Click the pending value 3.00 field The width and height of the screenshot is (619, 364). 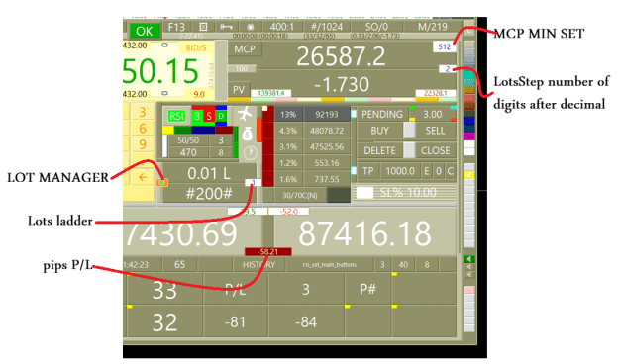point(433,115)
